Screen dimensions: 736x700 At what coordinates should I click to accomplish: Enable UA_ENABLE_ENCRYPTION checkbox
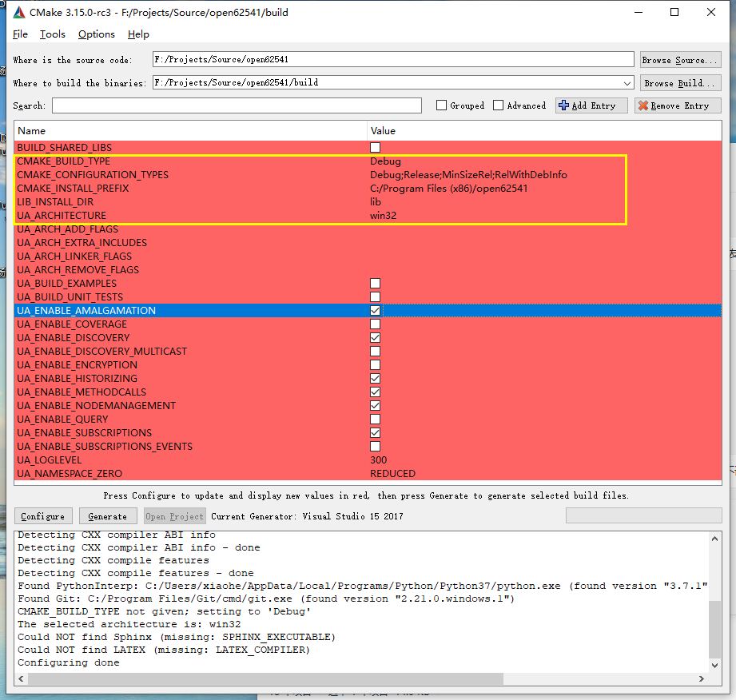(375, 365)
